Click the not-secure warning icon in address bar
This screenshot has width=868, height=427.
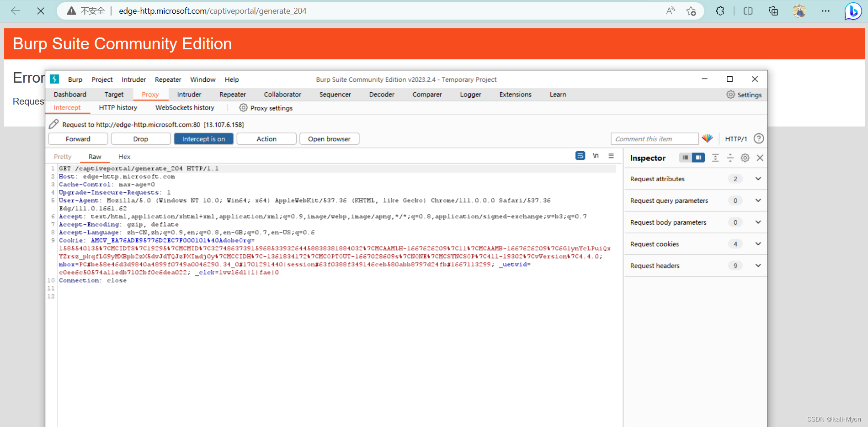point(71,11)
